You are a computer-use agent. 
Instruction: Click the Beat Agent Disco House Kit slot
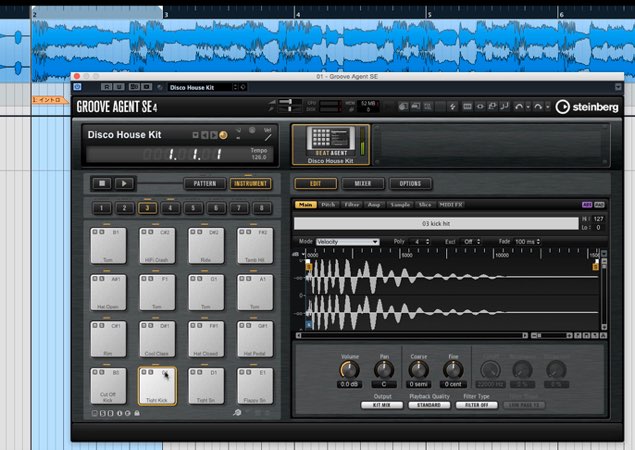click(x=330, y=145)
